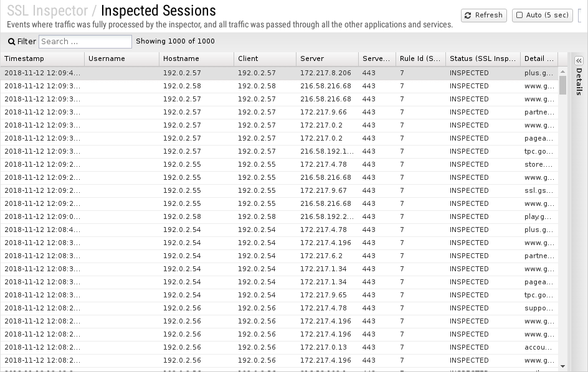Enable Auto (5 sec) refresh checkbox
Screen dimensions: 588x372
pos(519,16)
